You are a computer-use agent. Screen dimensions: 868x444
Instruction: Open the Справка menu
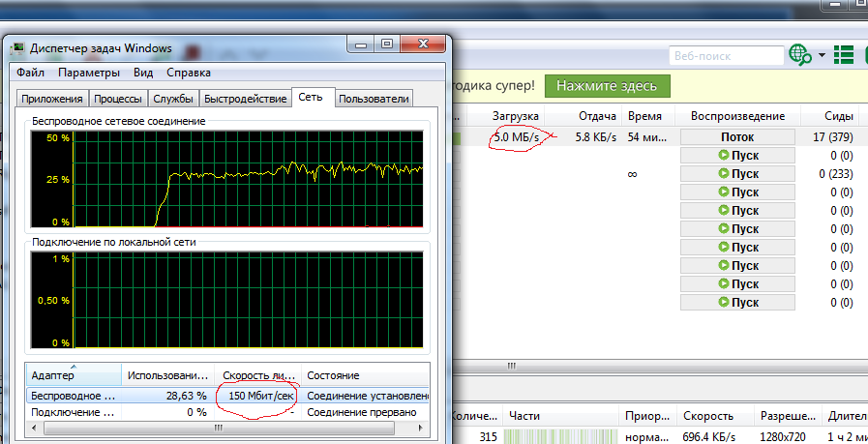click(189, 73)
